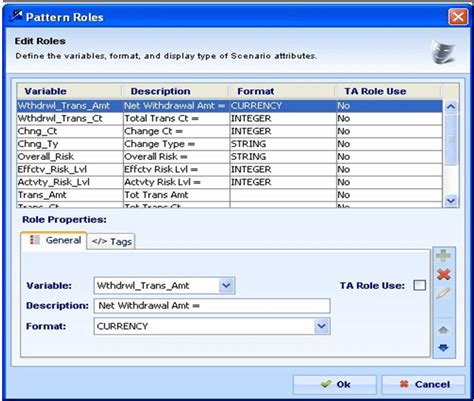
Task: Open the Variable dropdown arrow
Action: pyautogui.click(x=226, y=285)
